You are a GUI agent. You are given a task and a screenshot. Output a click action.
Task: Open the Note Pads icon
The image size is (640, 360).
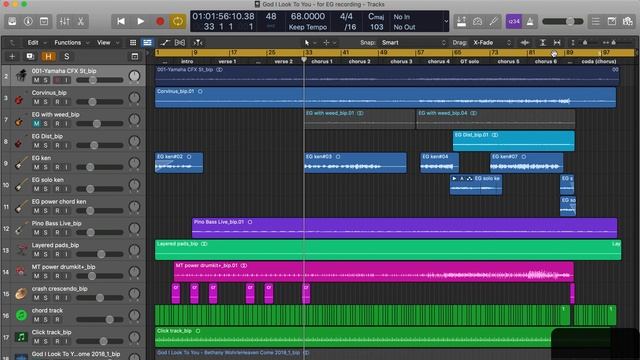coord(612,21)
